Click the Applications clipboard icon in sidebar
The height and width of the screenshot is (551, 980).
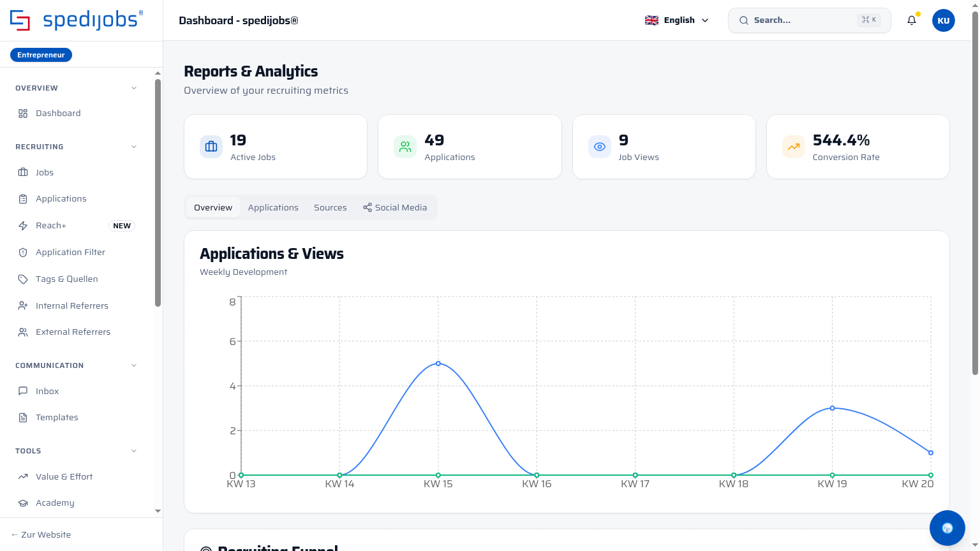coord(23,199)
